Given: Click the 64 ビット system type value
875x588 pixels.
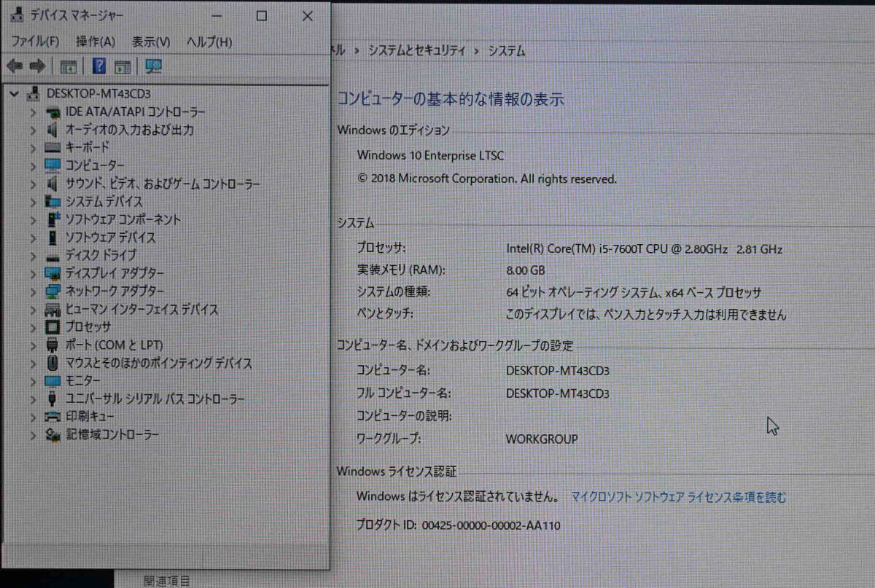Looking at the screenshot, I should (634, 293).
